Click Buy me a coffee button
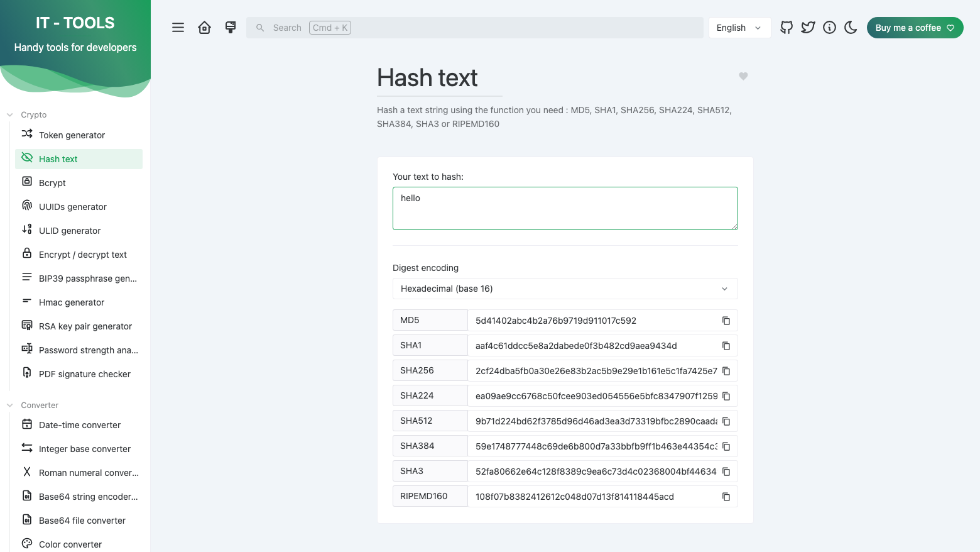This screenshot has height=552, width=980. click(x=915, y=28)
